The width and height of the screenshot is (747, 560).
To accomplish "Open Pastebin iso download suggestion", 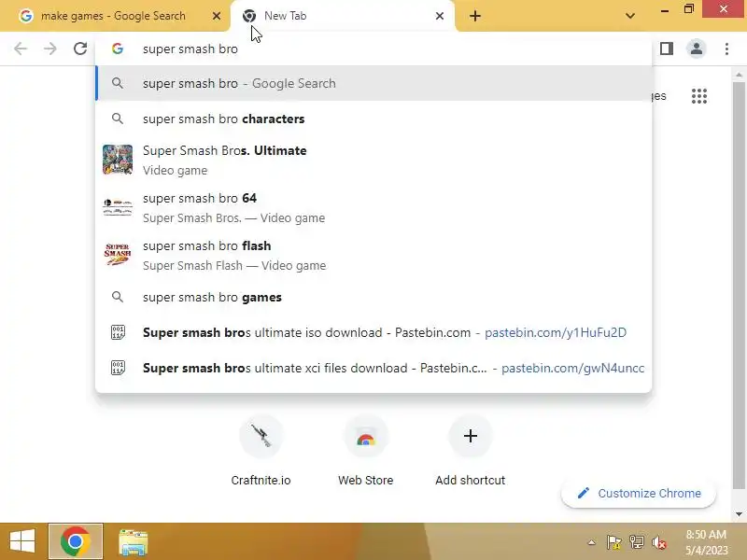I will click(373, 332).
